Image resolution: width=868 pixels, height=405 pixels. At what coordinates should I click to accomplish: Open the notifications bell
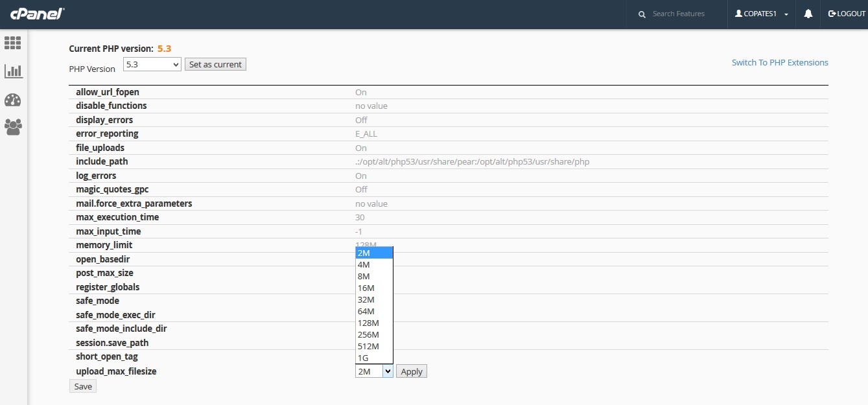click(808, 14)
